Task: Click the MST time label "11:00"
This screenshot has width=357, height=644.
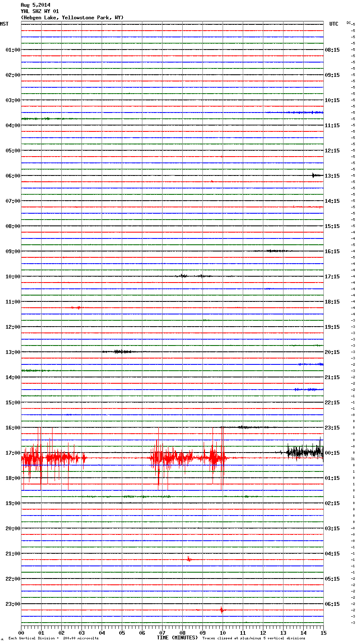Action: click(13, 302)
